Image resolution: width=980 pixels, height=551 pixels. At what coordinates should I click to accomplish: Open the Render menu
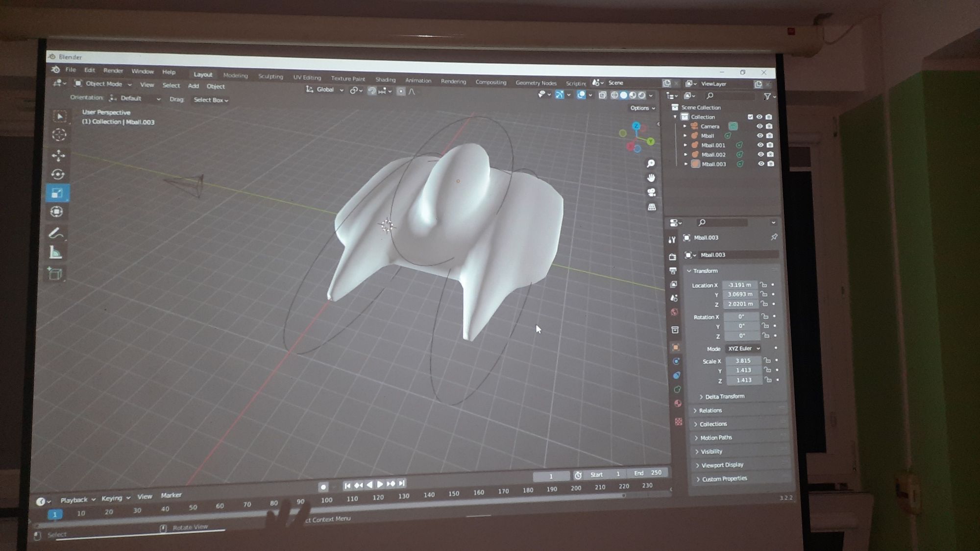coord(113,71)
